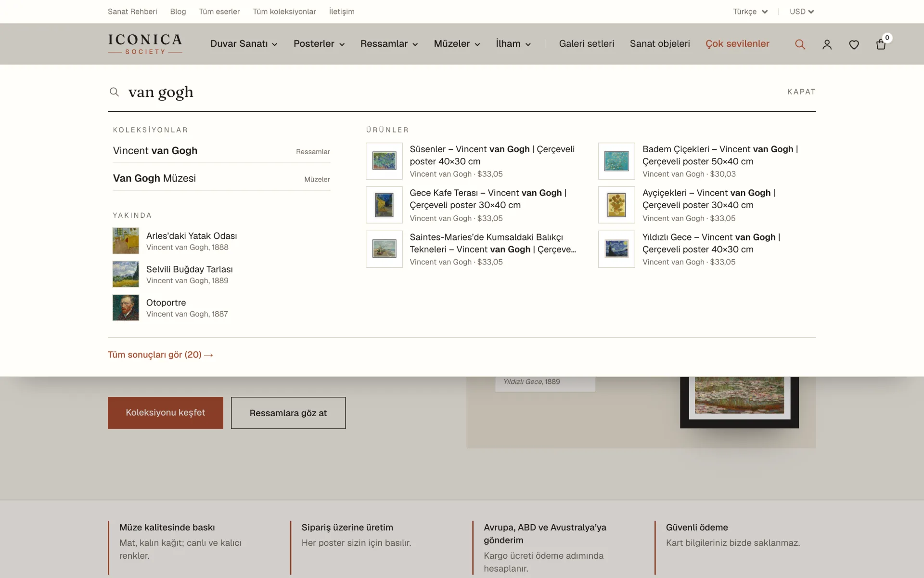Open Otoportre painting thumbnail

tap(126, 307)
